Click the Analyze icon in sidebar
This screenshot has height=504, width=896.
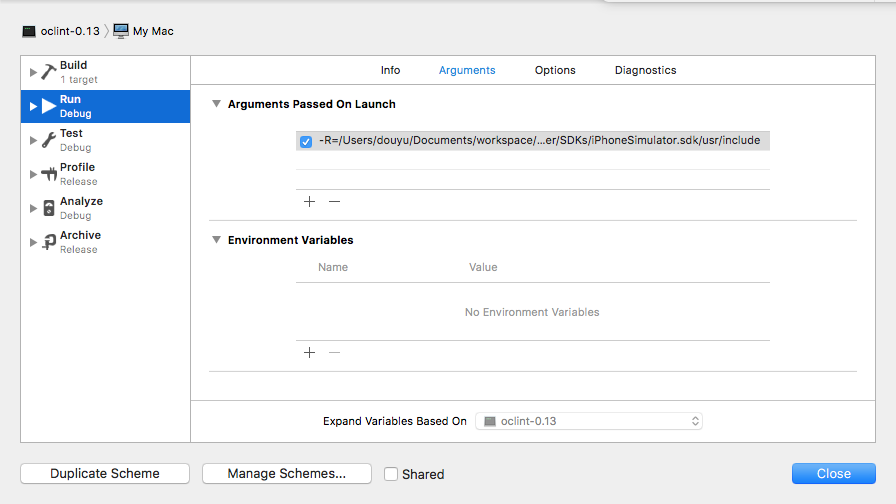[x=49, y=208]
